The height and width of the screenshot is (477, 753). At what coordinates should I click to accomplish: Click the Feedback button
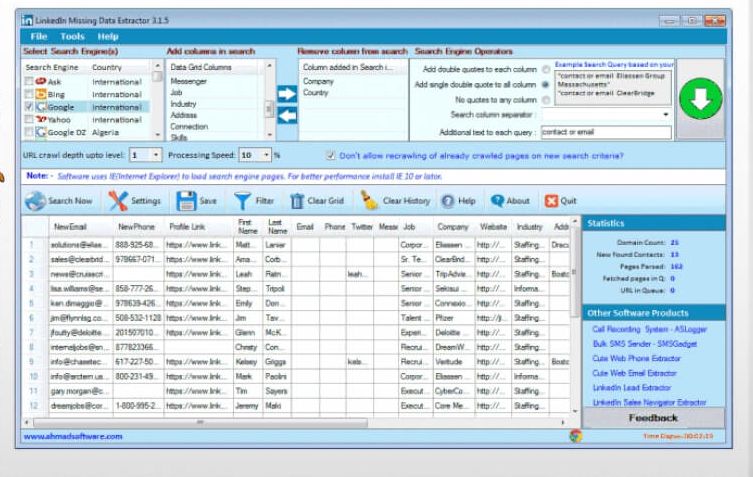click(x=654, y=418)
